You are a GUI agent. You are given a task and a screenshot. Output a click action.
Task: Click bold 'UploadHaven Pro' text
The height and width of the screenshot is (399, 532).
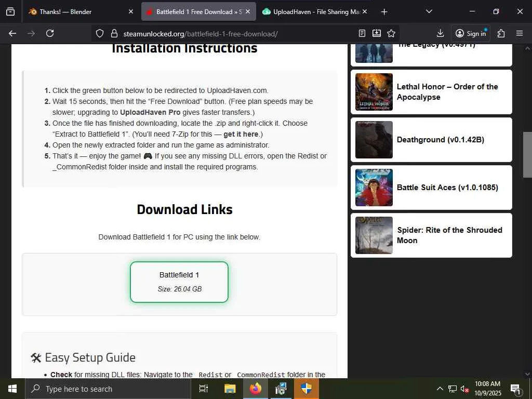[x=150, y=112]
